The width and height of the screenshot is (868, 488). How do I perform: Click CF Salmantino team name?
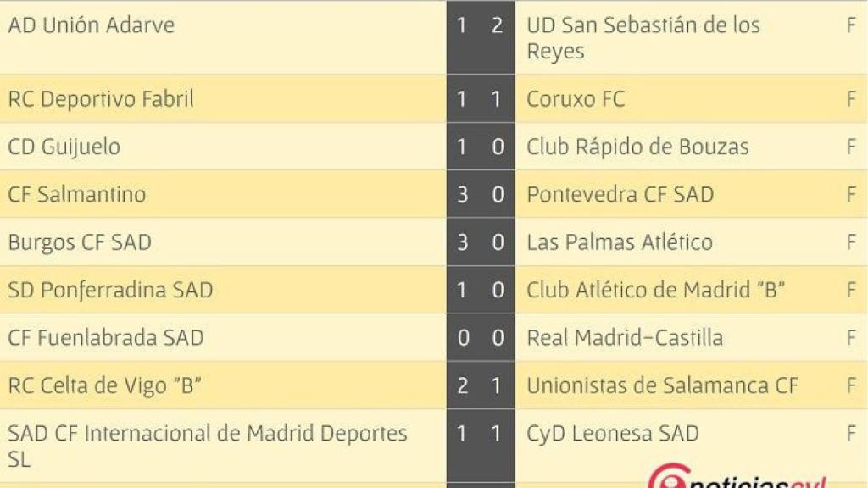tap(77, 194)
